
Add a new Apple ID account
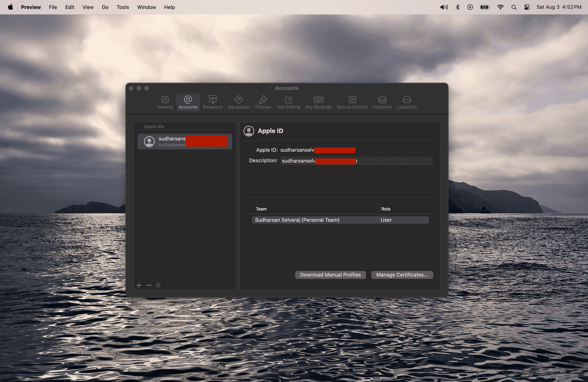139,285
